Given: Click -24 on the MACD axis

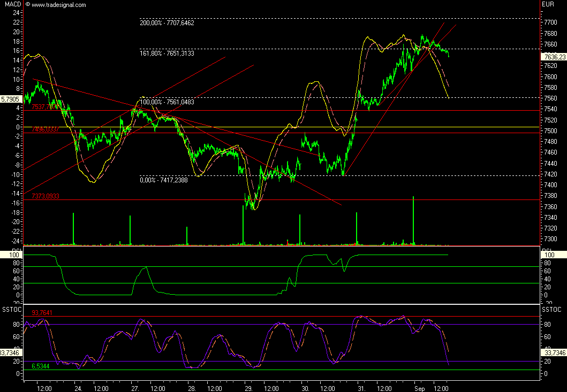Looking at the screenshot, I should tap(15, 241).
